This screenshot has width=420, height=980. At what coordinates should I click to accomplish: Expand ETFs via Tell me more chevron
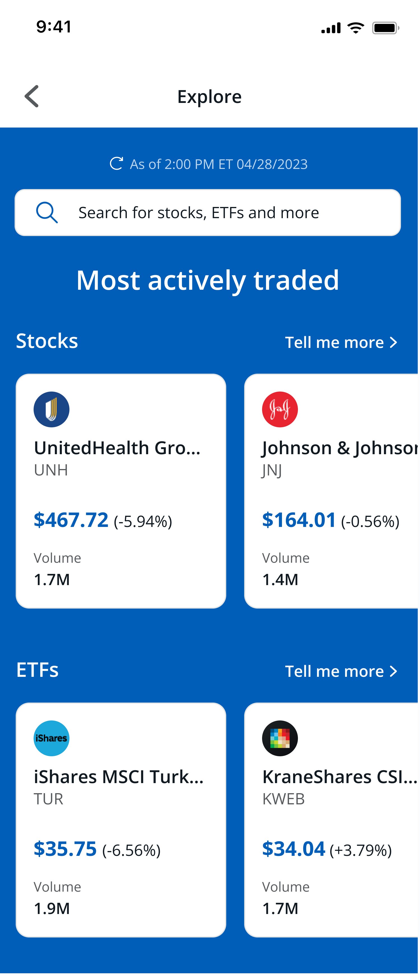[394, 672]
